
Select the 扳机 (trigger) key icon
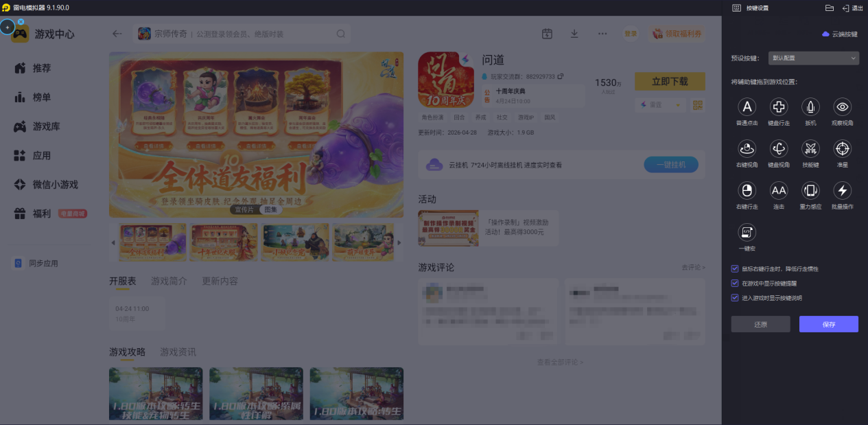(x=811, y=106)
